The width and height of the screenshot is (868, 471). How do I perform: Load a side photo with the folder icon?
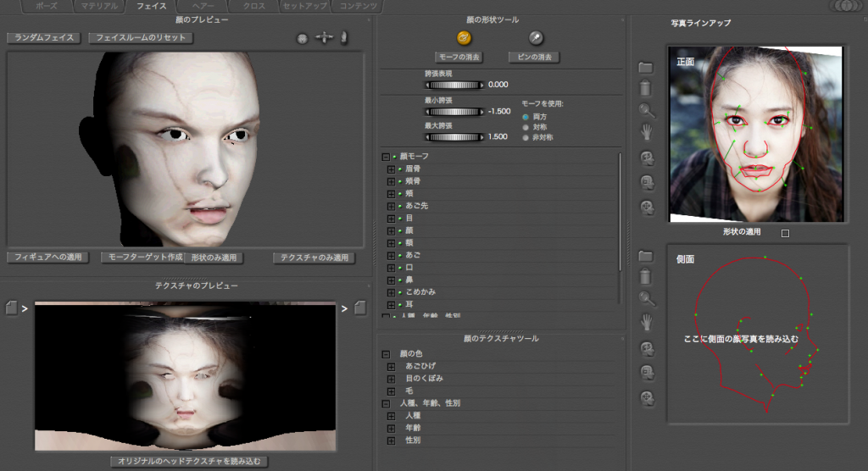645,257
